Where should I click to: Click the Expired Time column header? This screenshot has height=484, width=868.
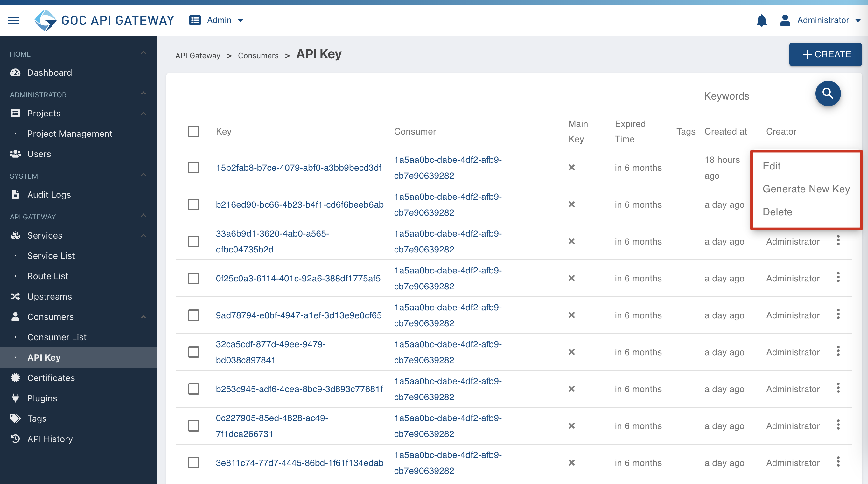tap(630, 131)
